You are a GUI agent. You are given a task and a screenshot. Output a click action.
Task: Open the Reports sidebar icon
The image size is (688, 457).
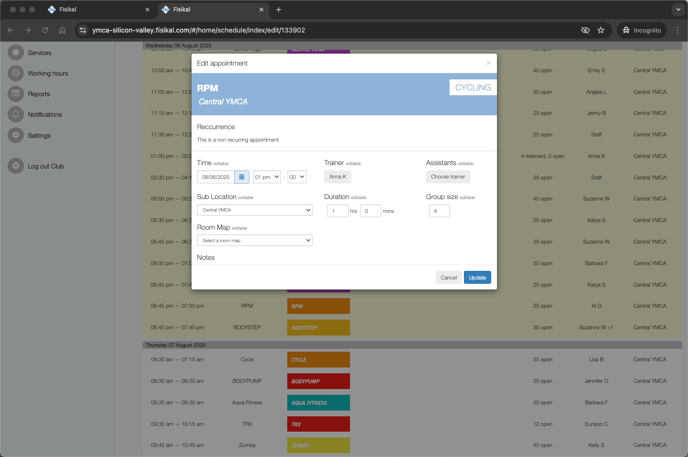[x=16, y=94]
